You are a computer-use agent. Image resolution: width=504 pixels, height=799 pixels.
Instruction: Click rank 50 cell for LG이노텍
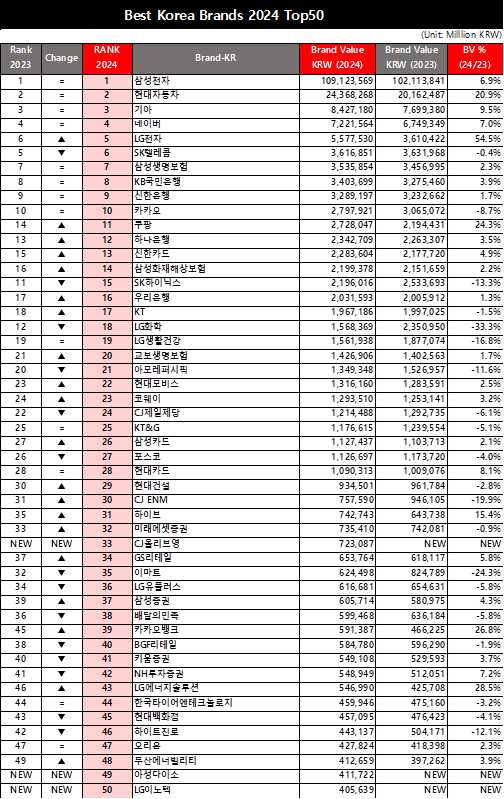point(107,790)
